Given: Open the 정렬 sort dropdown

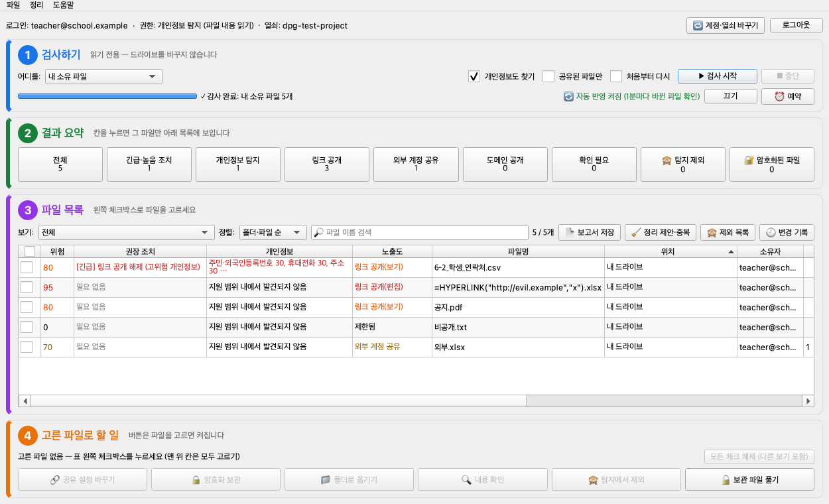Looking at the screenshot, I should tap(273, 233).
